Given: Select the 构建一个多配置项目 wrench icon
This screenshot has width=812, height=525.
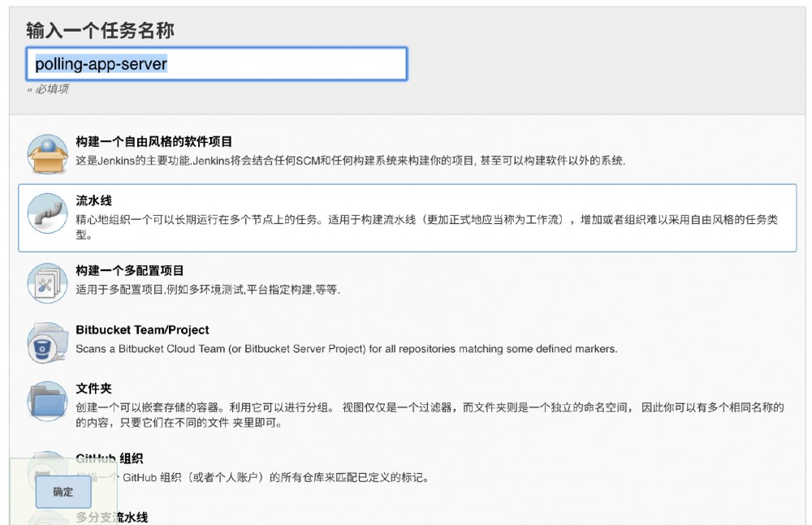Looking at the screenshot, I should (46, 281).
